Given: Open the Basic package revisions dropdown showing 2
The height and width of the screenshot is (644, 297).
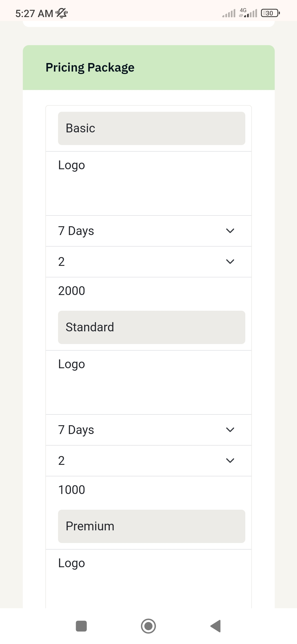Looking at the screenshot, I should coord(148,262).
